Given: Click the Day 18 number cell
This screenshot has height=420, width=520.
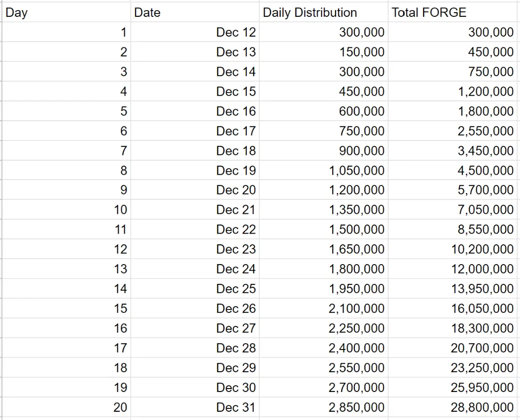Looking at the screenshot, I should click(x=66, y=368).
